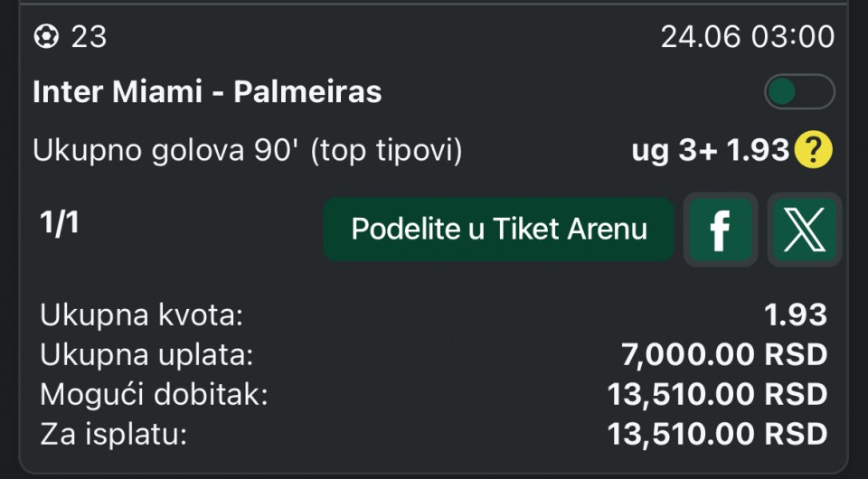Click the soccer ball sport icon
This screenshot has width=868, height=479.
pos(46,36)
